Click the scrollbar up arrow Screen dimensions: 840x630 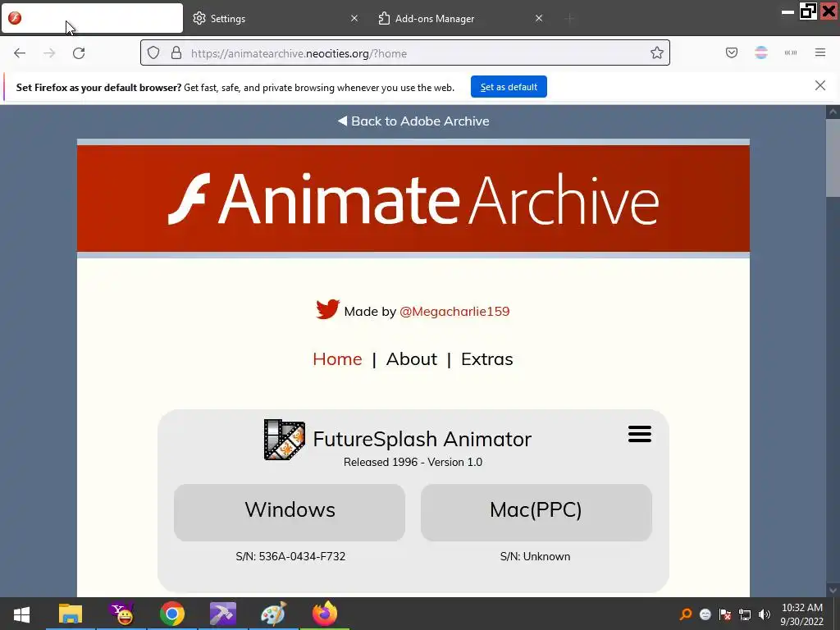(x=833, y=112)
